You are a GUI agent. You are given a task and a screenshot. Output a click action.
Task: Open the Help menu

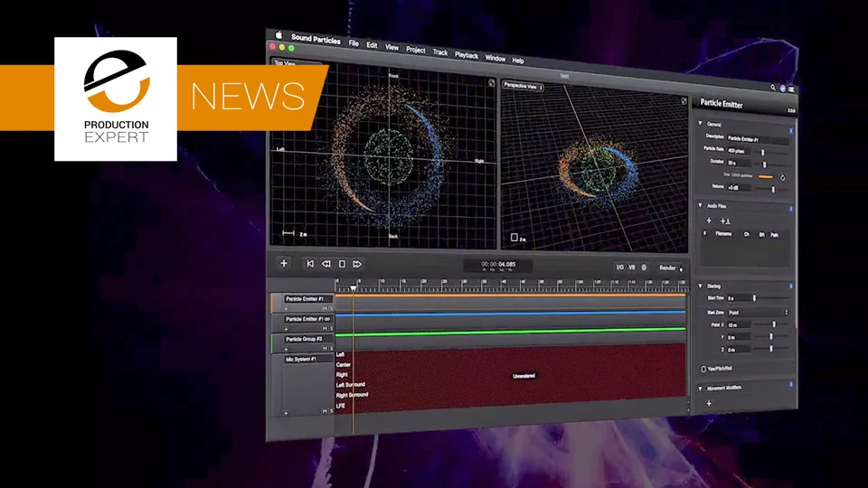(518, 61)
